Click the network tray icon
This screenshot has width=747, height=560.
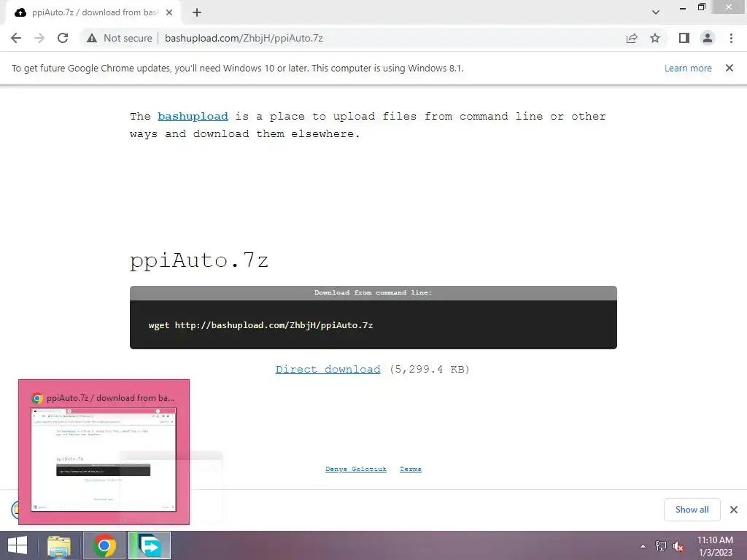(x=661, y=546)
